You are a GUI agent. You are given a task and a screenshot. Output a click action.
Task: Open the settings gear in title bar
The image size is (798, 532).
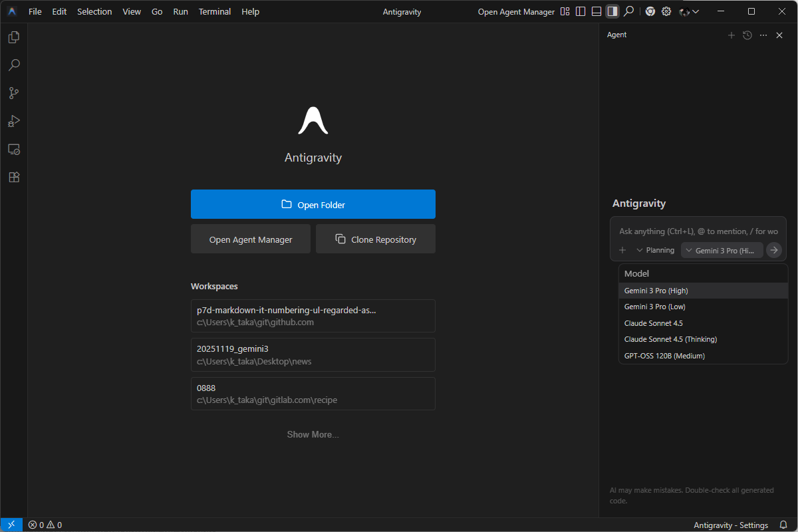pos(666,11)
